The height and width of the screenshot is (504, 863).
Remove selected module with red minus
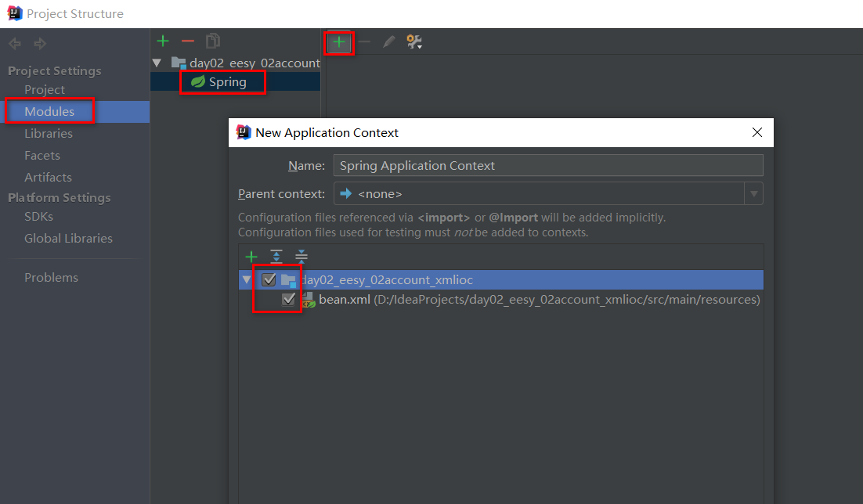[188, 41]
